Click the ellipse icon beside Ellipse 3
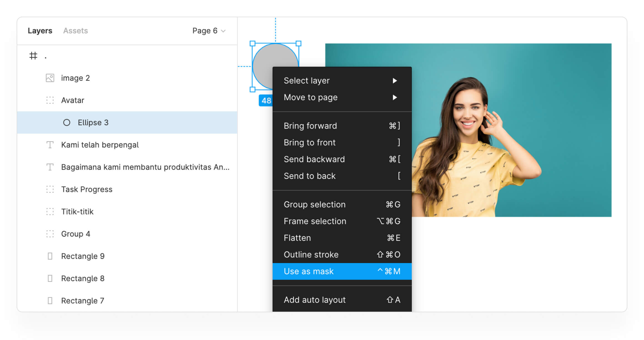This screenshot has width=644, height=340. coord(67,122)
